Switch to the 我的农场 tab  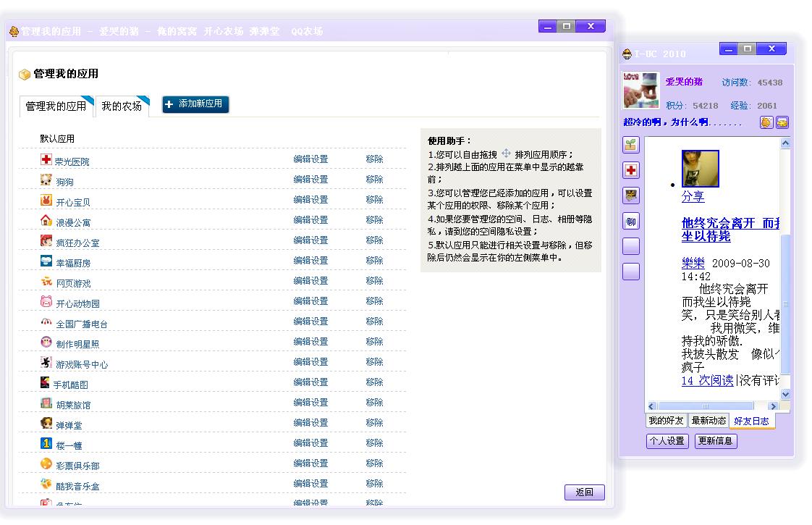[122, 106]
